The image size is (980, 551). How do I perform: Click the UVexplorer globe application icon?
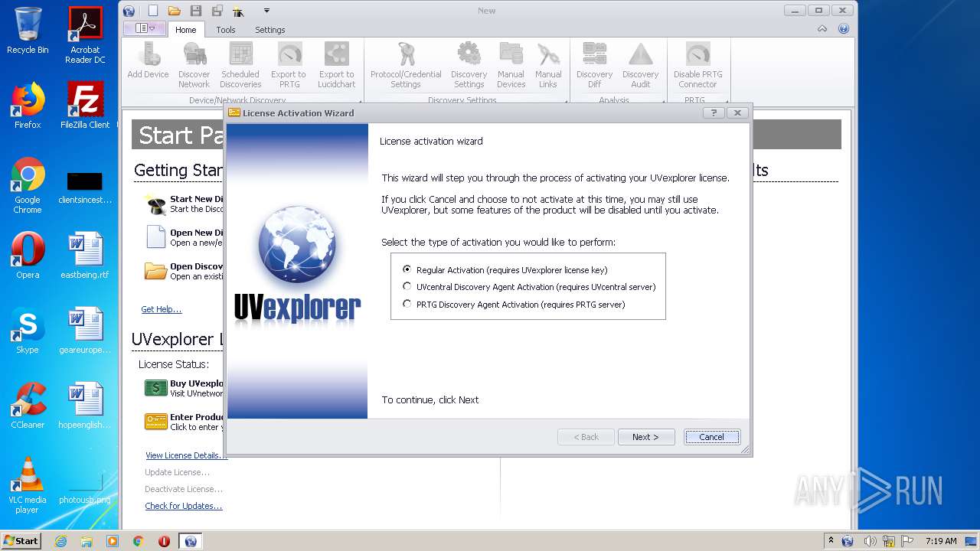coord(129,11)
